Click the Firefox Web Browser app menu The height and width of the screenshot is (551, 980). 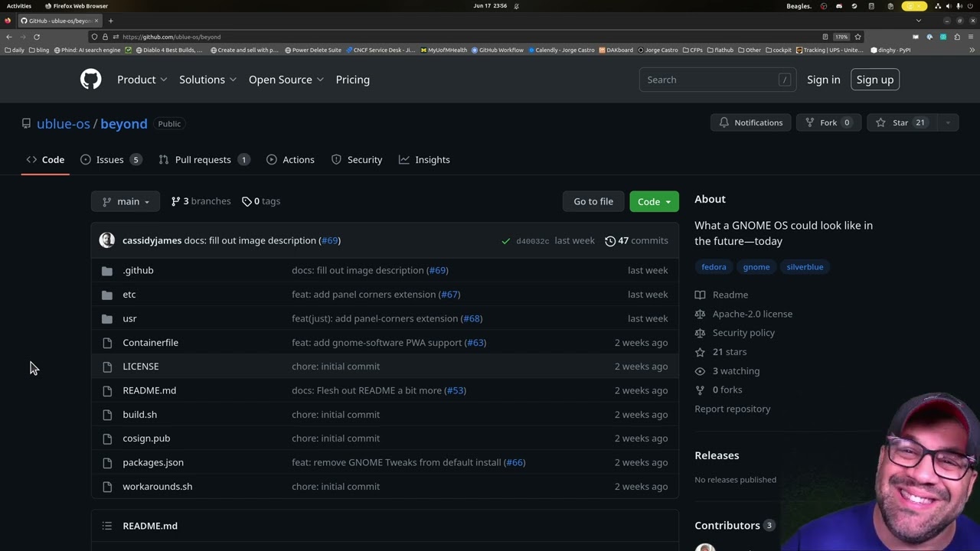coord(77,6)
